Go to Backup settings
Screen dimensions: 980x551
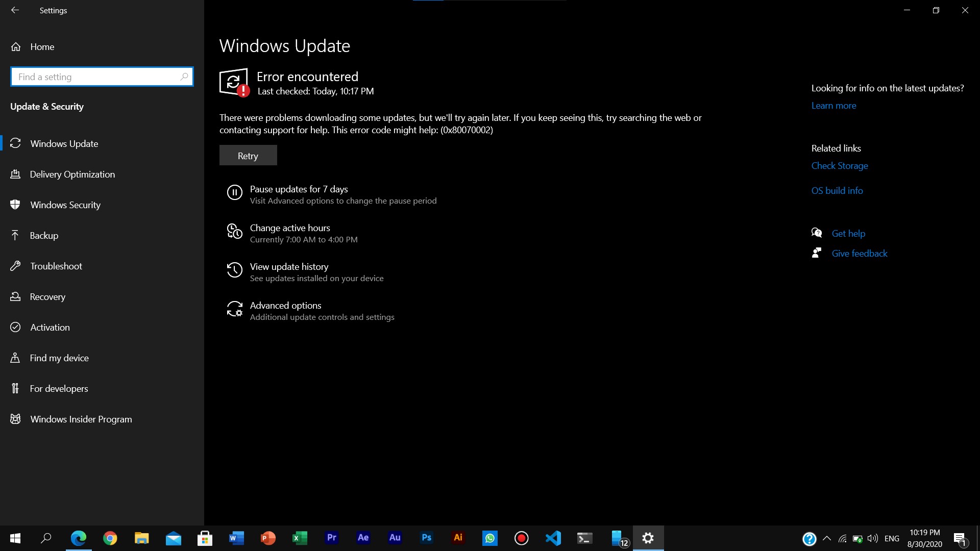point(102,235)
